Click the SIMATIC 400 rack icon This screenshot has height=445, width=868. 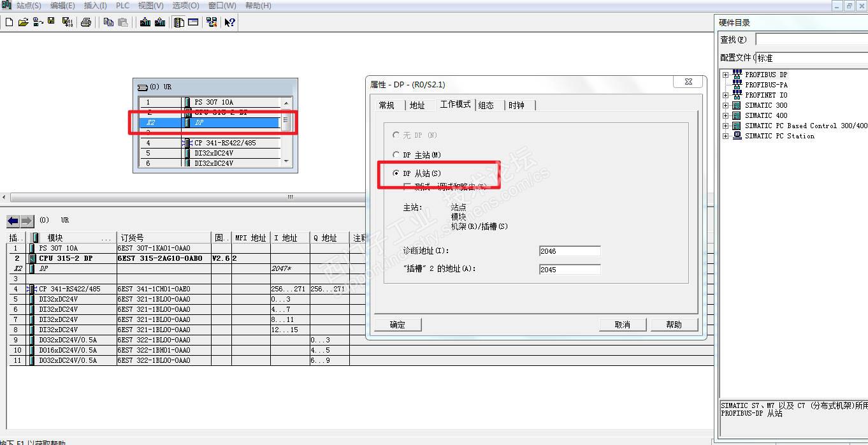coord(737,115)
